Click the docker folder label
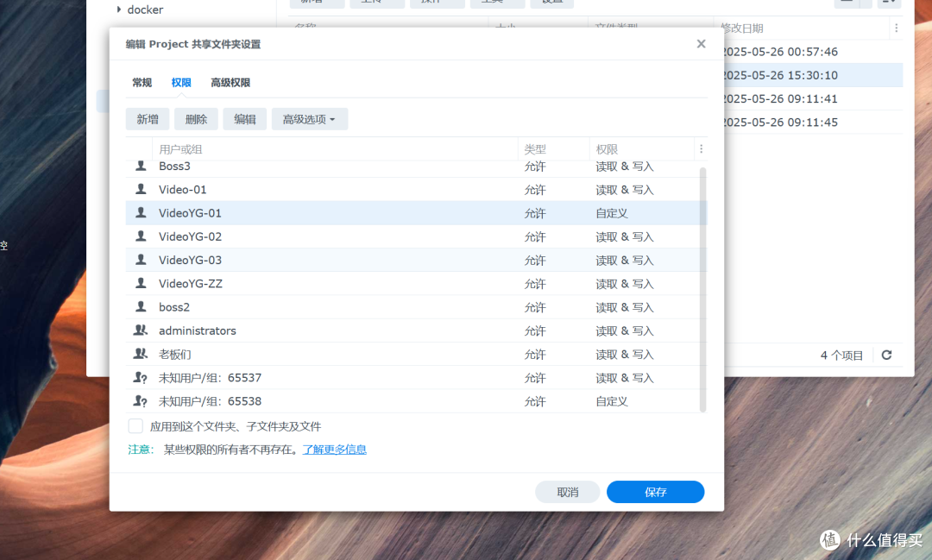Image resolution: width=932 pixels, height=560 pixels. (x=145, y=9)
